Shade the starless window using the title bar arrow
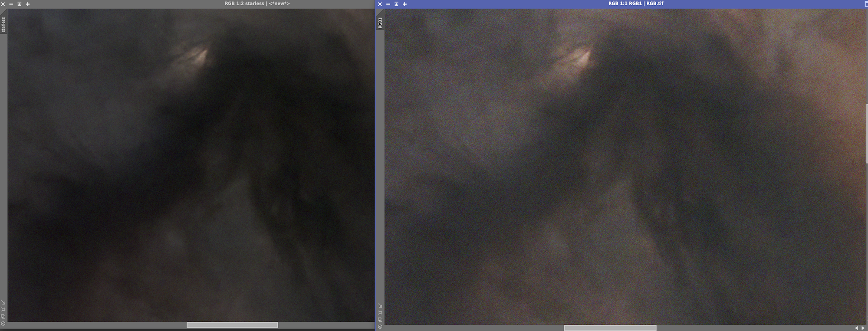Screen dimensions: 868x331 pyautogui.click(x=20, y=4)
